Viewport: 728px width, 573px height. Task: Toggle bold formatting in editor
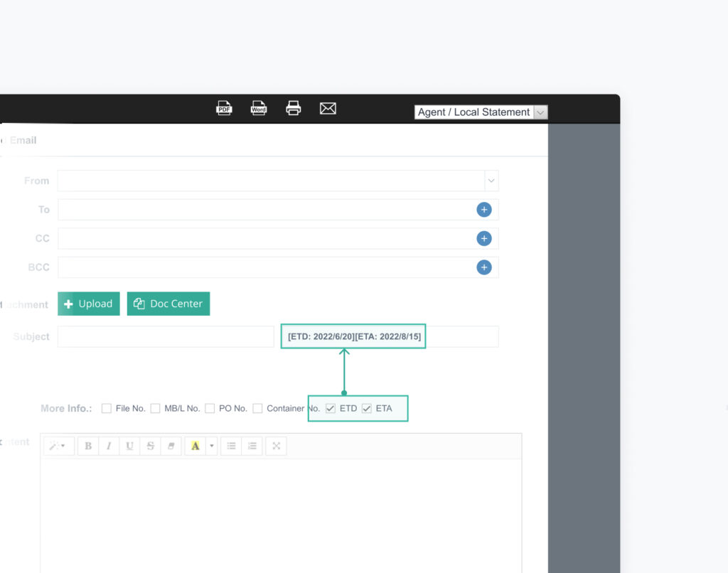(x=88, y=446)
